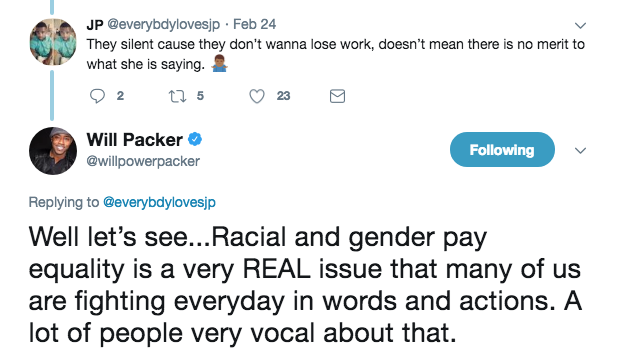Viewport: 617px width, 360px height.
Task: Open JP's profile picture
Action: [53, 42]
